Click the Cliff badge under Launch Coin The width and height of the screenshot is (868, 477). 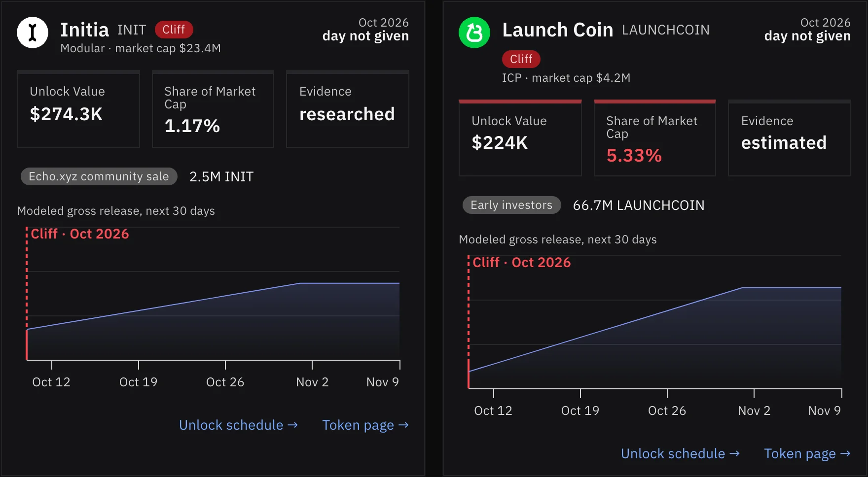(x=521, y=59)
